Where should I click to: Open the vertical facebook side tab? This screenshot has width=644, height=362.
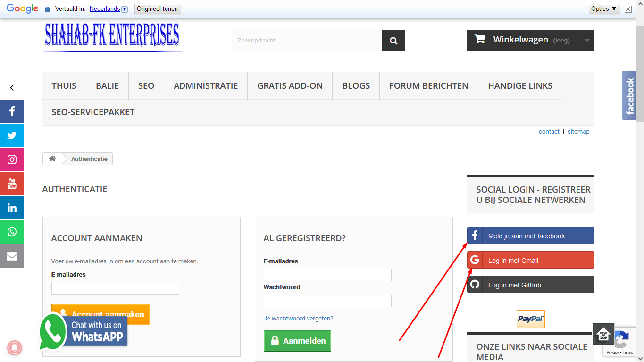coord(629,95)
